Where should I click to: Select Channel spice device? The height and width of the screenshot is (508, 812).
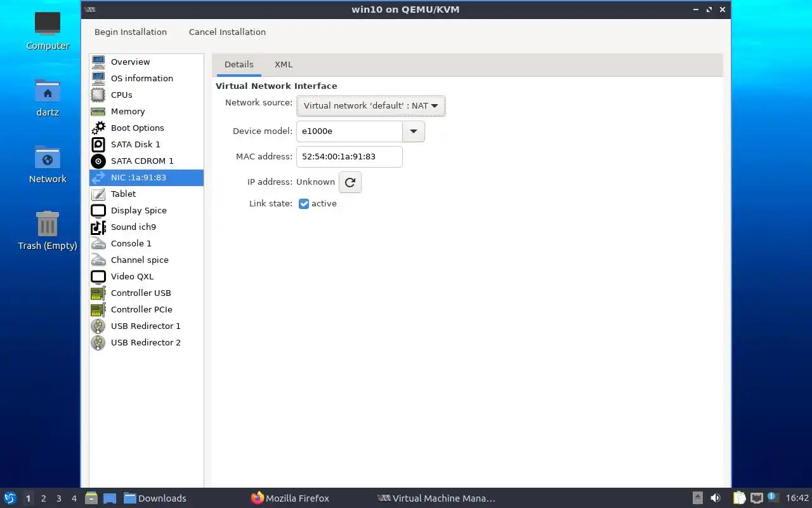(146, 260)
